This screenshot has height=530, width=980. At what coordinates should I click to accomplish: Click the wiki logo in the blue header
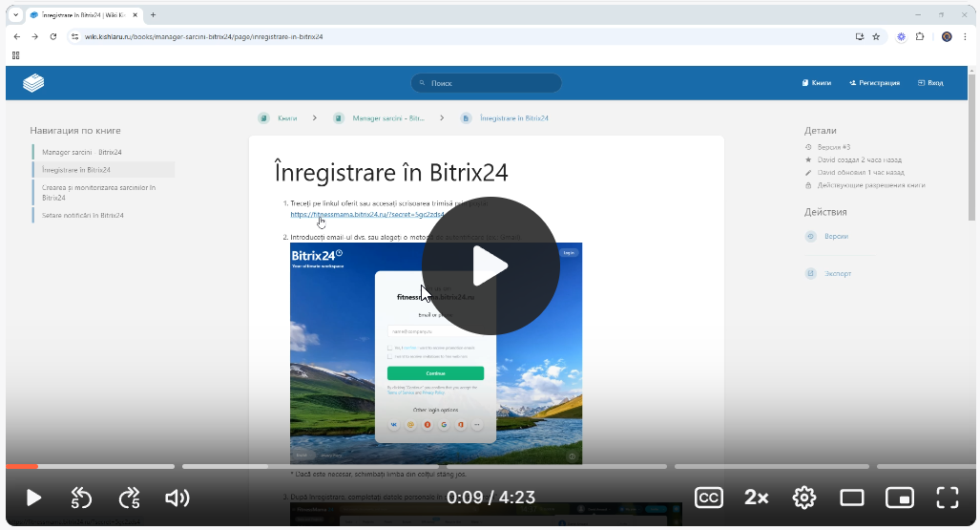click(x=33, y=82)
